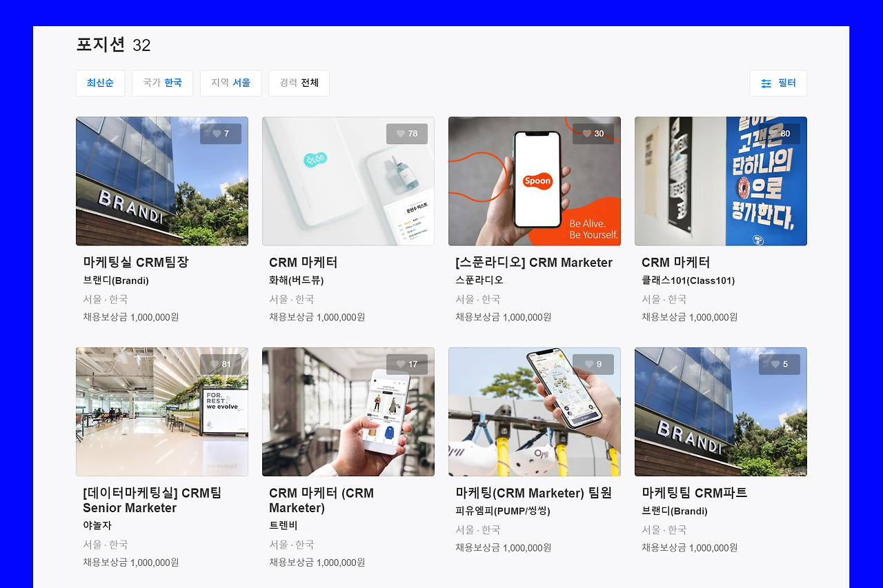Click company name 브랜디(Brandi) under 마케팅팀 CRM파트
Viewport: 883px width, 588px height.
pos(675,511)
